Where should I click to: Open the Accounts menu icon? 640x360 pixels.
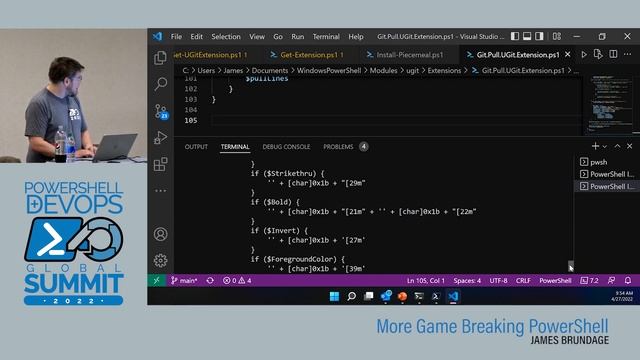tap(160, 234)
